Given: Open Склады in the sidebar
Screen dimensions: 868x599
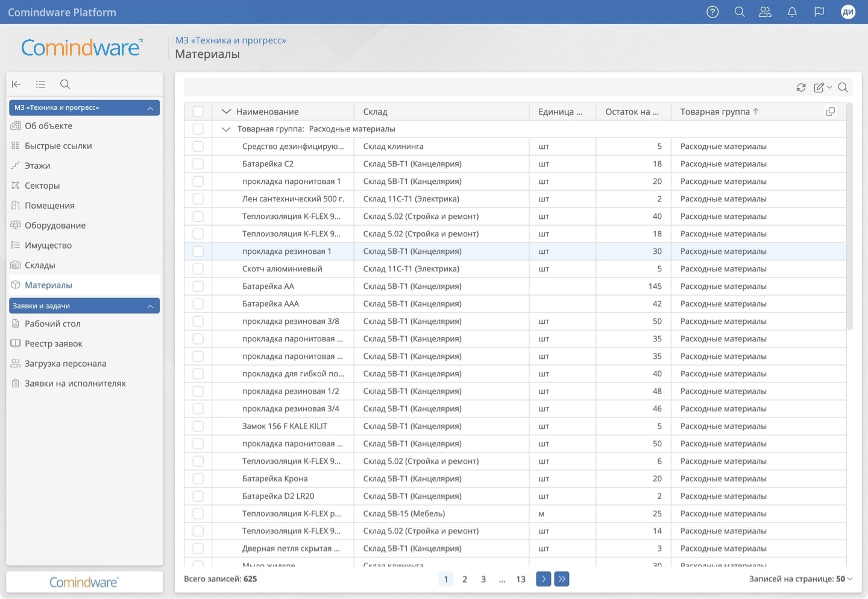Looking at the screenshot, I should [x=40, y=265].
